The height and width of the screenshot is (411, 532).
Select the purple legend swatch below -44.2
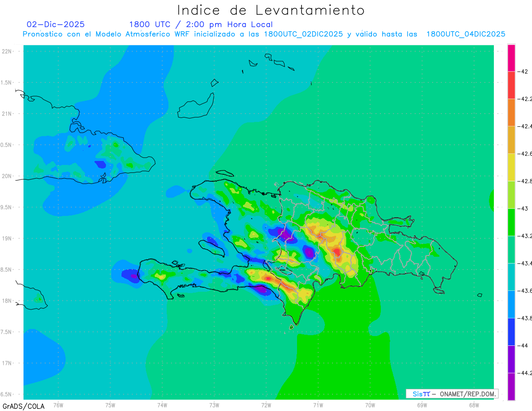click(x=511, y=387)
